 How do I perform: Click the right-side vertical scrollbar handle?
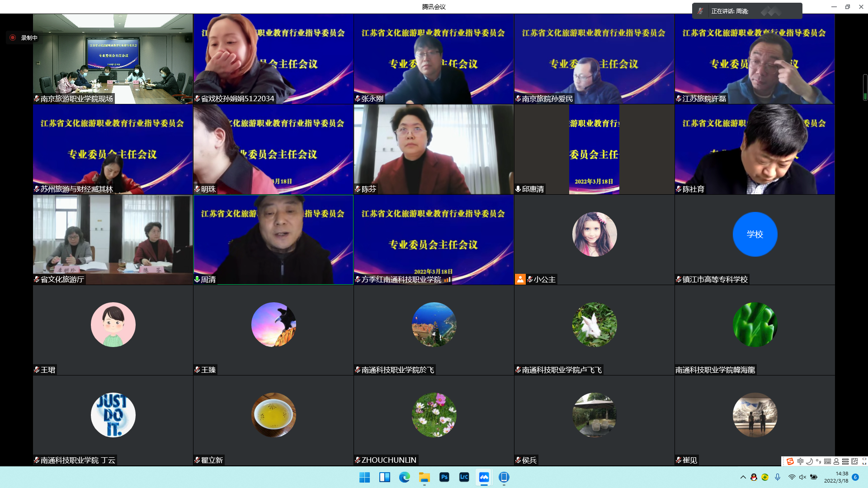865,87
